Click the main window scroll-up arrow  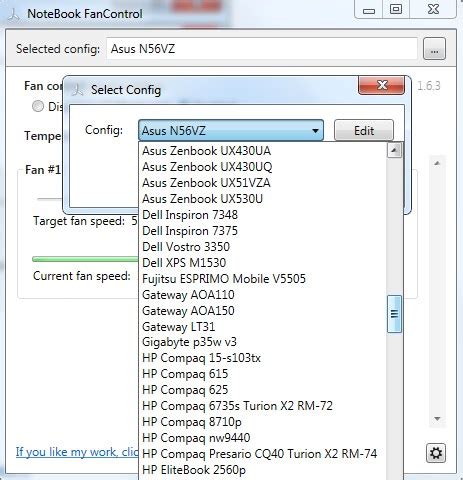pyautogui.click(x=437, y=163)
